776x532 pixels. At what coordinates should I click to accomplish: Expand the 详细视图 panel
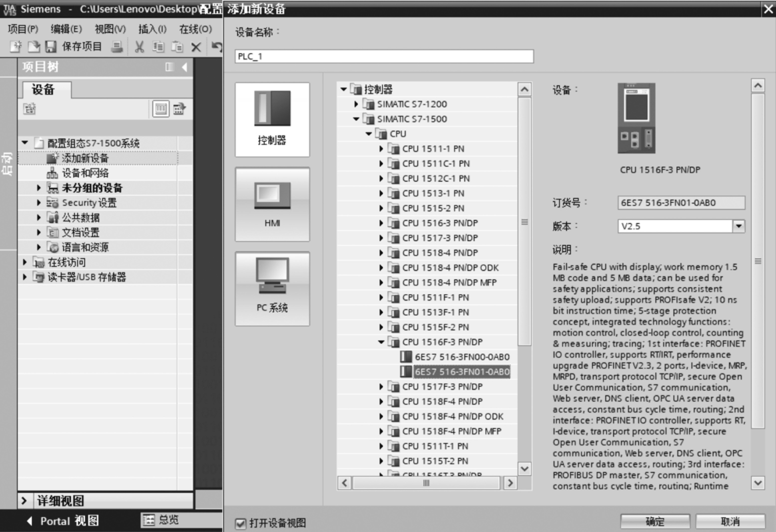click(24, 501)
